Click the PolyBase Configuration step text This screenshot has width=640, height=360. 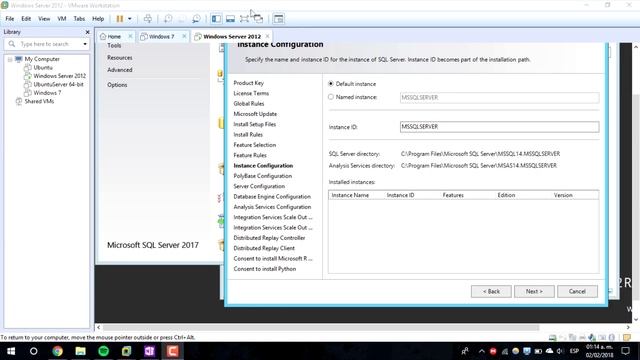coord(262,176)
